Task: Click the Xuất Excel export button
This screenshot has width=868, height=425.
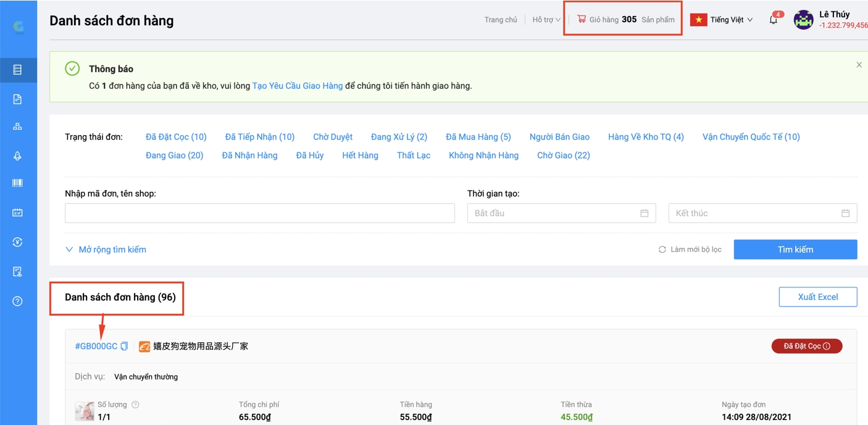Action: coord(817,297)
